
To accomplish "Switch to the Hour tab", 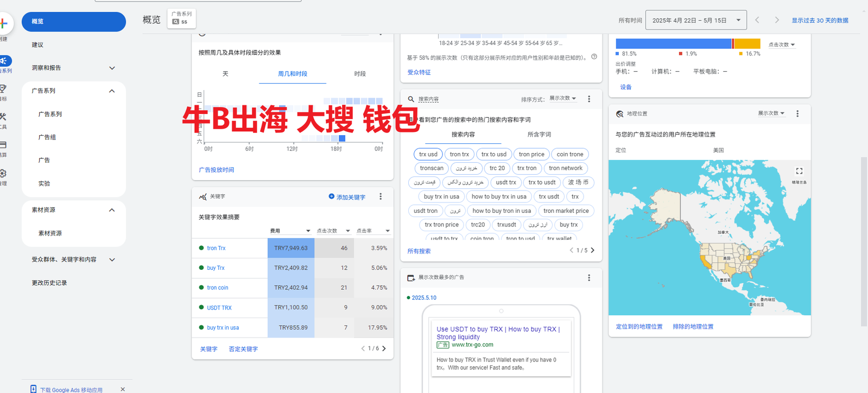I will coord(360,74).
